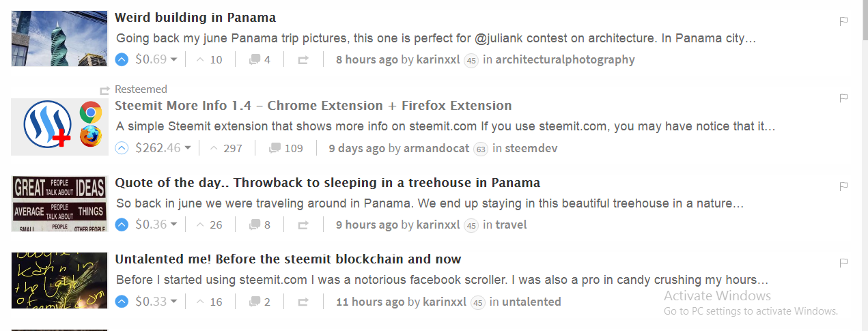Open the Panama tower thumbnail image
Screen dimensions: 868x331
pos(59,38)
